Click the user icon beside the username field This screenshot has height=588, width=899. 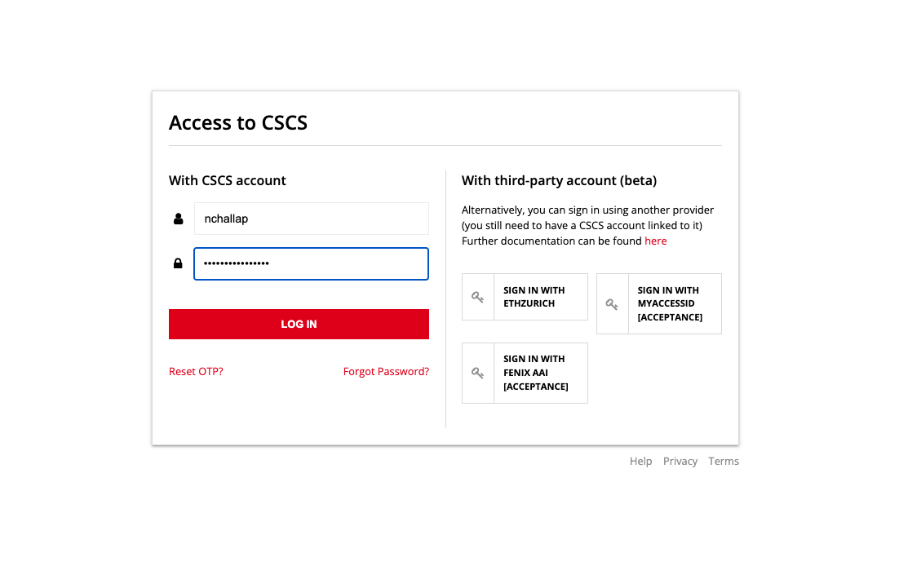pyautogui.click(x=178, y=219)
